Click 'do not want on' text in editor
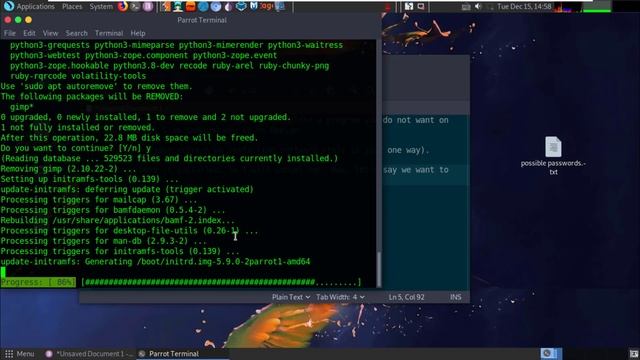Screen dimensions: 640x360 pyautogui.click(x=416, y=120)
